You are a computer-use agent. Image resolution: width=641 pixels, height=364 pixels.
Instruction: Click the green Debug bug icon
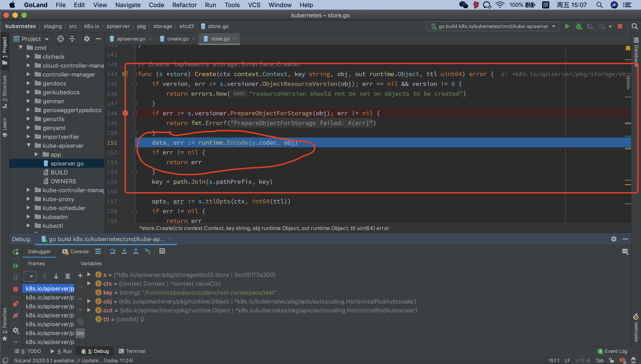click(x=578, y=26)
